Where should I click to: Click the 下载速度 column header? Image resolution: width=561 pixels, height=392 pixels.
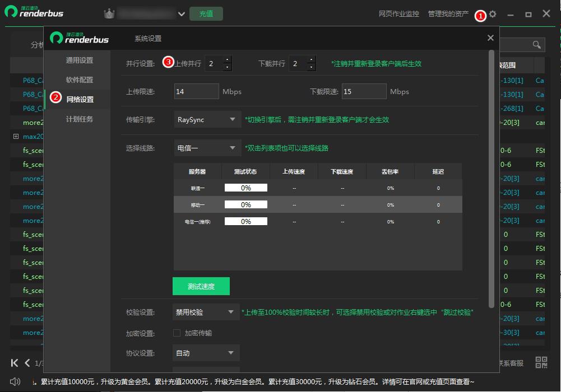[342, 171]
